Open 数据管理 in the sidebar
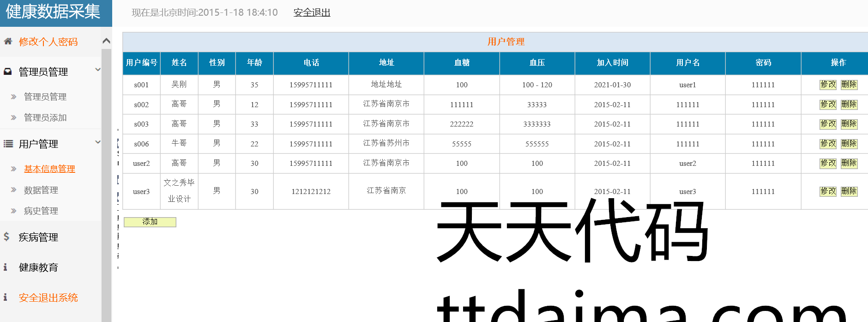The width and height of the screenshot is (868, 322). point(41,190)
